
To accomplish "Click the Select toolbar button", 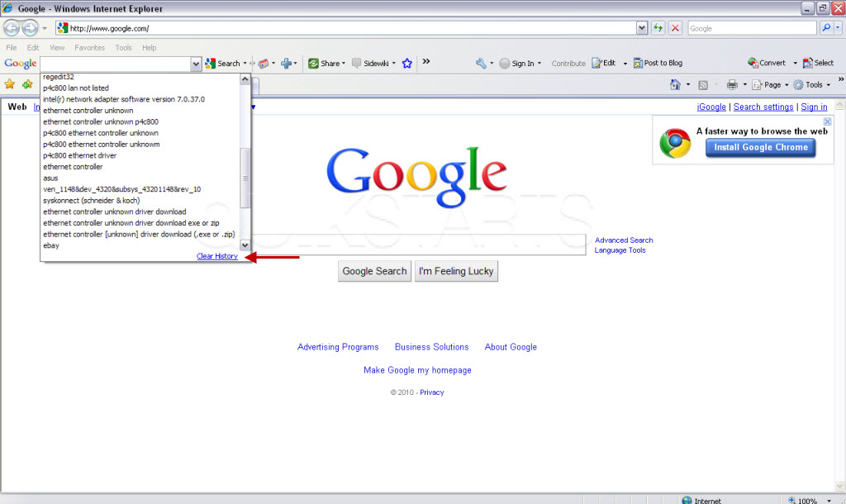I will pos(818,63).
